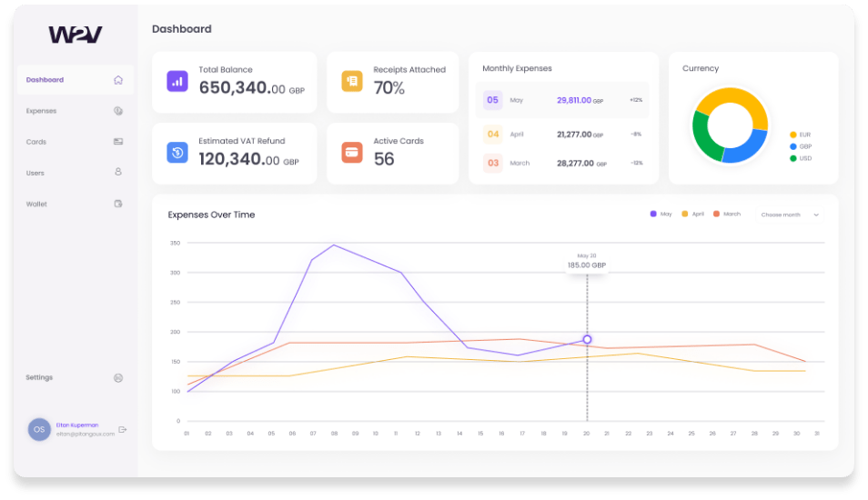Click the 350 y-axis label
Viewport: 868px width, 500px height.
point(175,243)
